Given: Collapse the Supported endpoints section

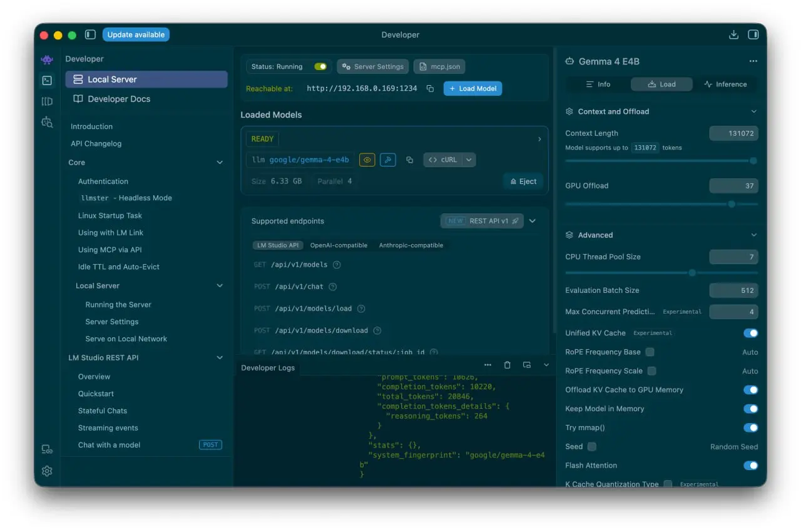Looking at the screenshot, I should (533, 221).
